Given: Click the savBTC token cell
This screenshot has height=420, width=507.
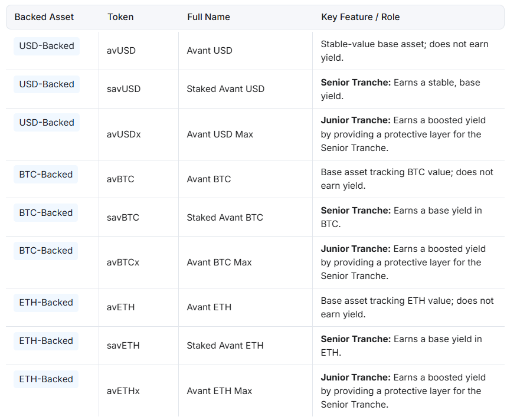Looking at the screenshot, I should point(123,218).
